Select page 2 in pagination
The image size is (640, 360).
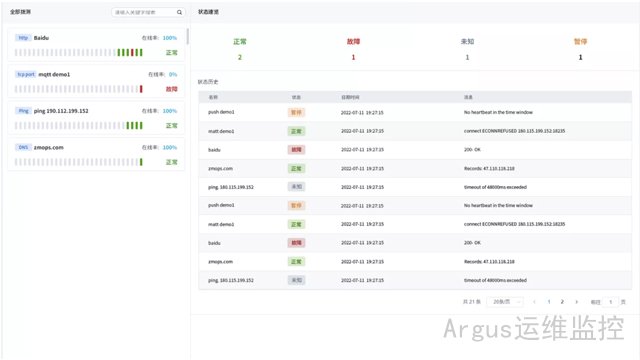point(562,302)
